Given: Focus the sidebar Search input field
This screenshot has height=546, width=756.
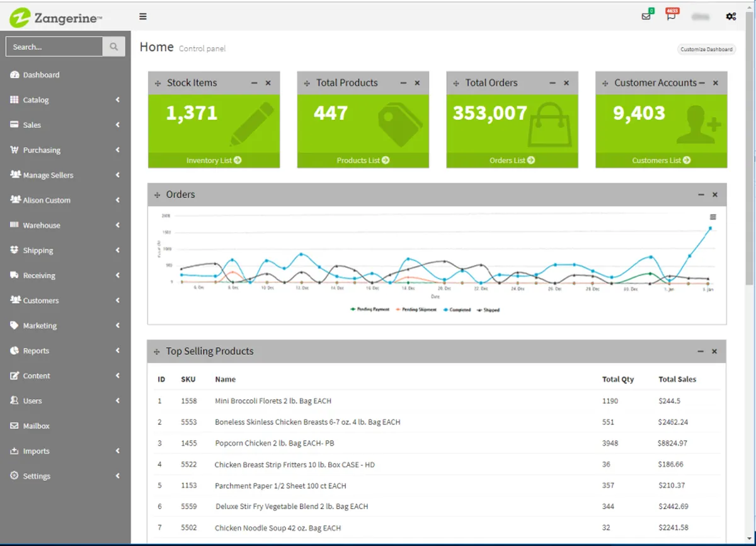Looking at the screenshot, I should pos(54,47).
